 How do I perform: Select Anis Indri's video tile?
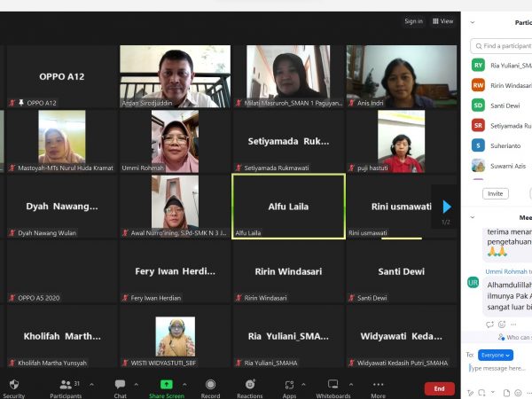pos(402,76)
